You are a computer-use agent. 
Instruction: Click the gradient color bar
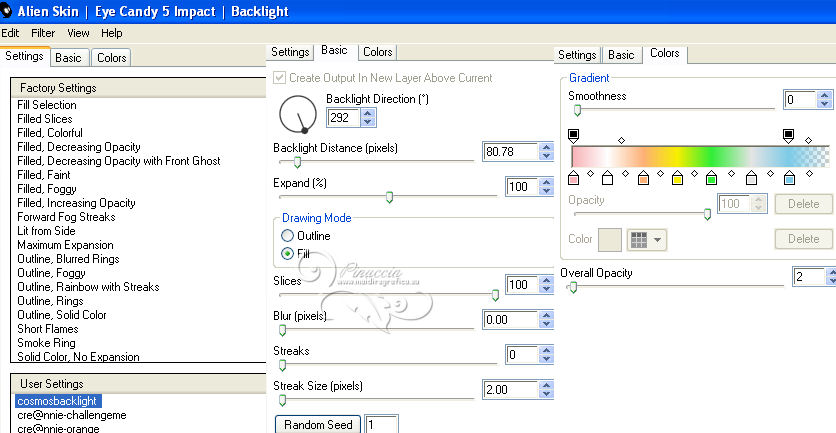(701, 157)
